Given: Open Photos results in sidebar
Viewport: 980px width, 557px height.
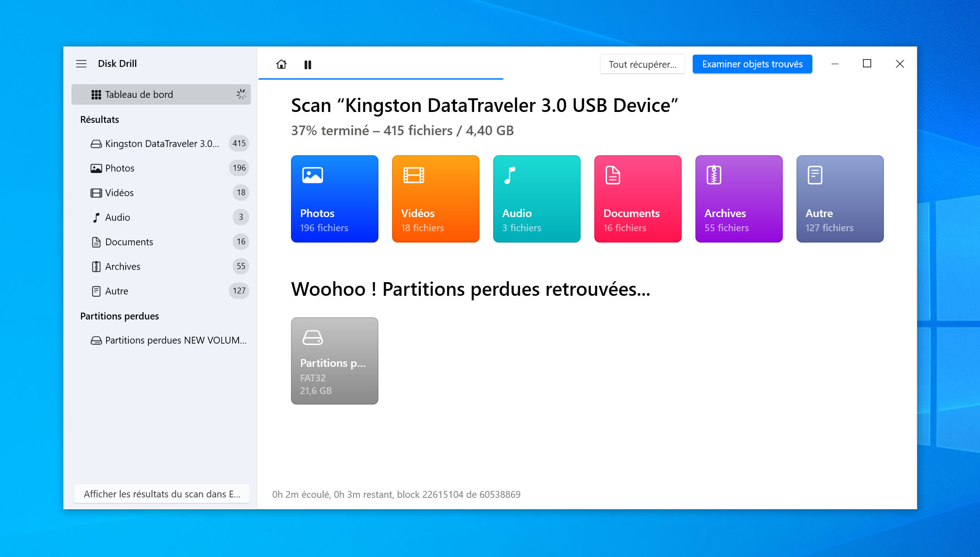Looking at the screenshot, I should click(x=161, y=168).
